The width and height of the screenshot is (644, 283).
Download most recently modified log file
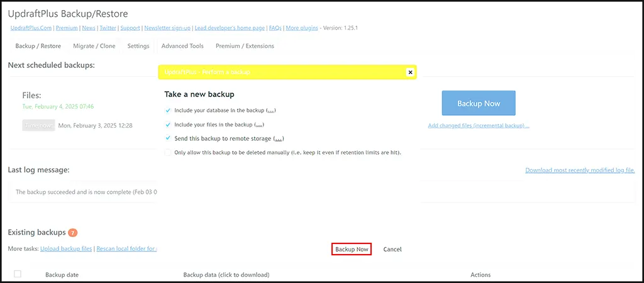pos(580,170)
